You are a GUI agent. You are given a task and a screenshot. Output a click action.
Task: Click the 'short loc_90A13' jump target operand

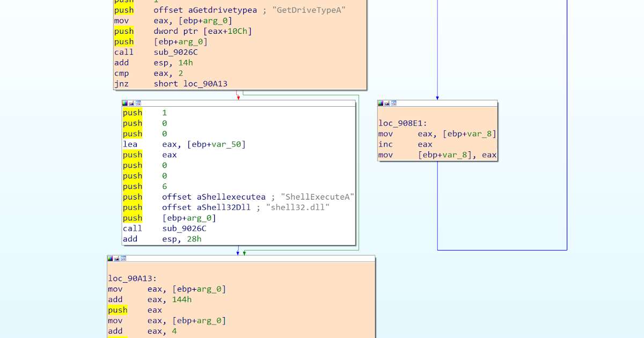click(191, 84)
